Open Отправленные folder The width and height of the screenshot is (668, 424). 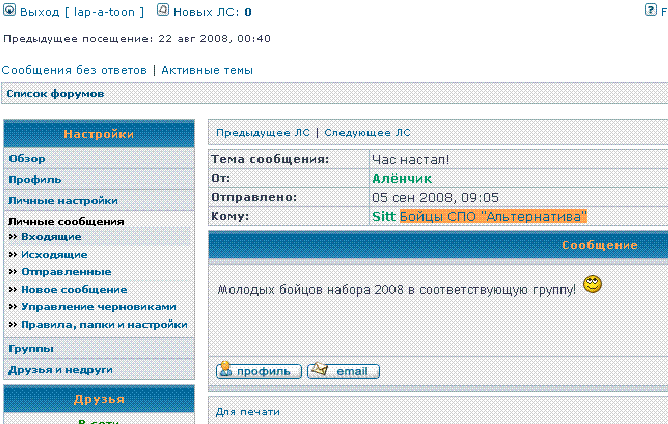click(66, 271)
